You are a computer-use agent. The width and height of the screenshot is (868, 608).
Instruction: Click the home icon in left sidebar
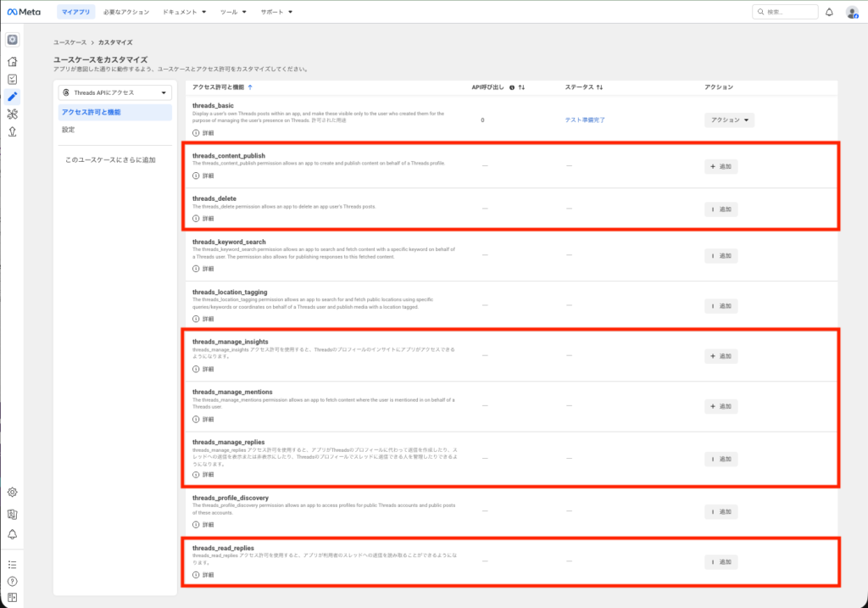click(12, 61)
